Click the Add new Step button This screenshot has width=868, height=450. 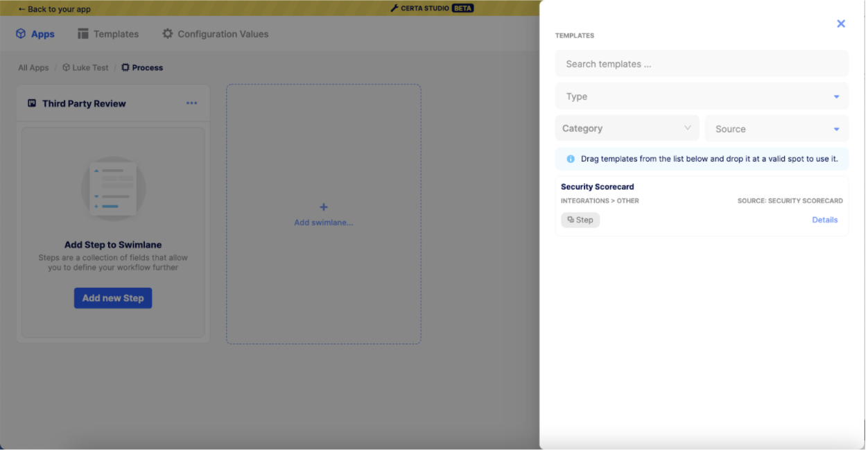(113, 298)
